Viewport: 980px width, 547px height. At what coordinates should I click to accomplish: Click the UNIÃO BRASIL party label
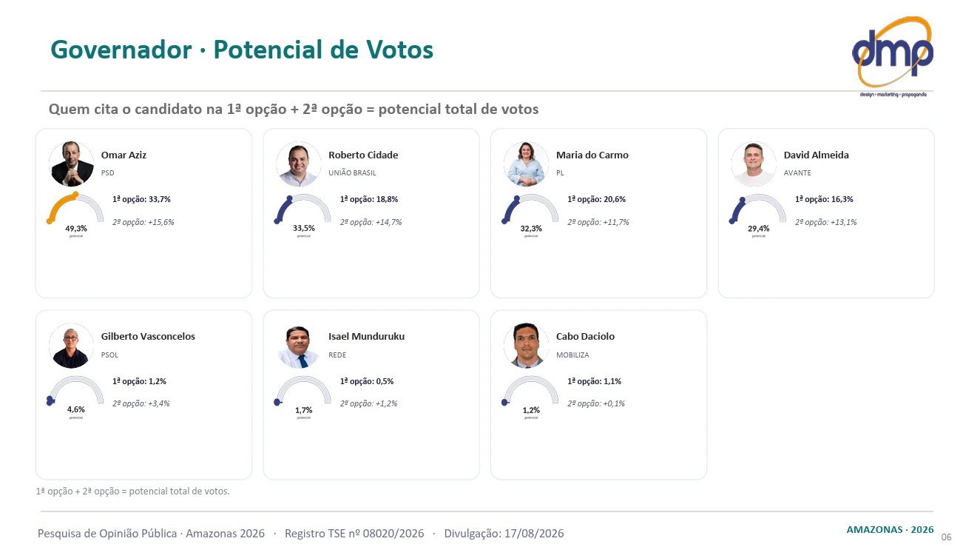[x=352, y=172]
